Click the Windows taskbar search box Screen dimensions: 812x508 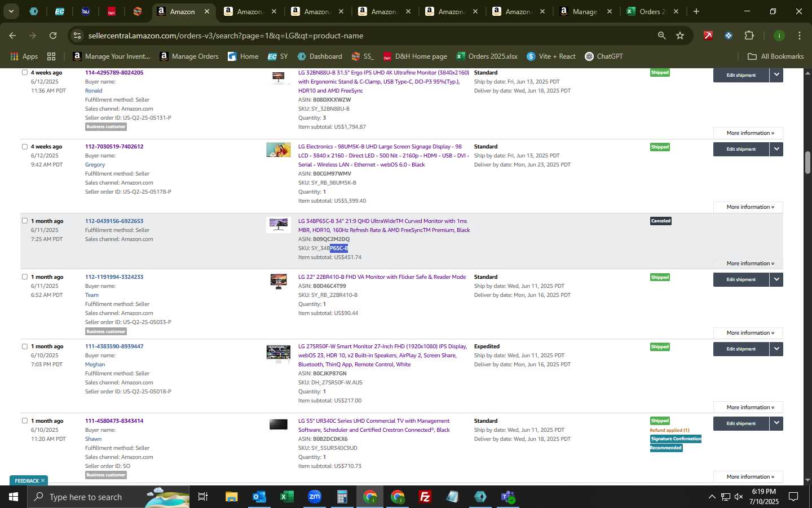coord(108,497)
